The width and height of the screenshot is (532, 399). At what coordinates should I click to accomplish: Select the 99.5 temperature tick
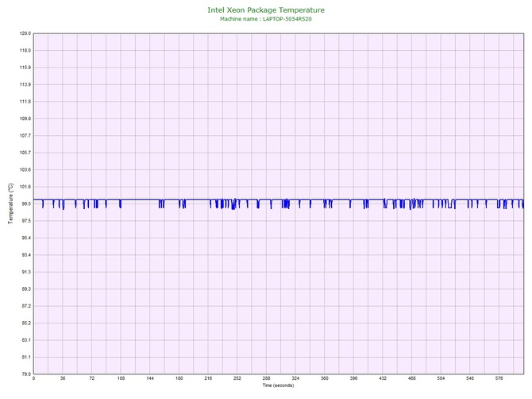26,204
